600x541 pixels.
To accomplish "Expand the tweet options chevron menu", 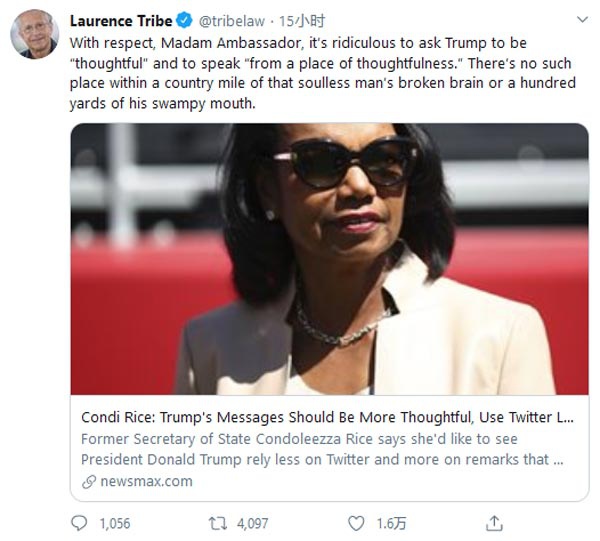I will tap(579, 19).
